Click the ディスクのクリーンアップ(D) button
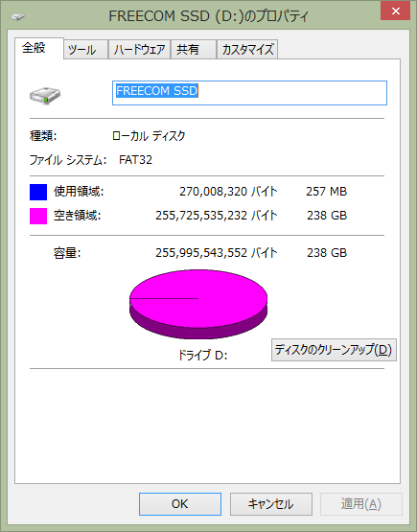This screenshot has height=532, width=417. [x=334, y=350]
